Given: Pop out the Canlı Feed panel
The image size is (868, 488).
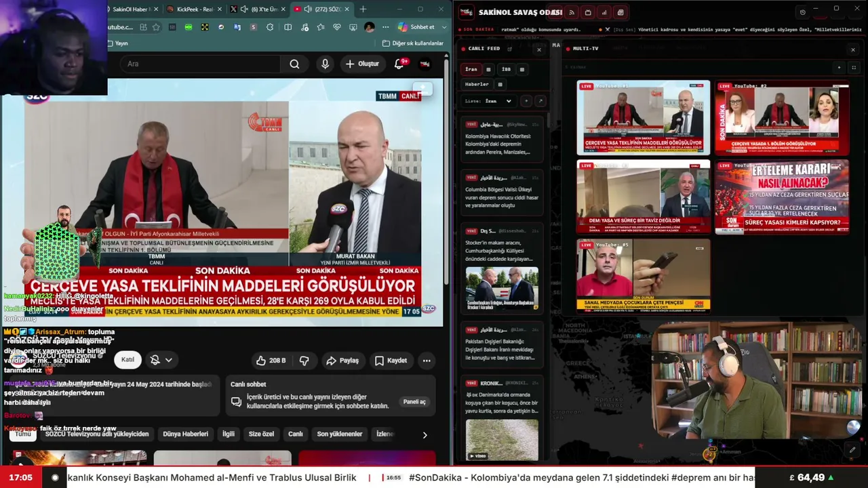Looking at the screenshot, I should [x=509, y=49].
